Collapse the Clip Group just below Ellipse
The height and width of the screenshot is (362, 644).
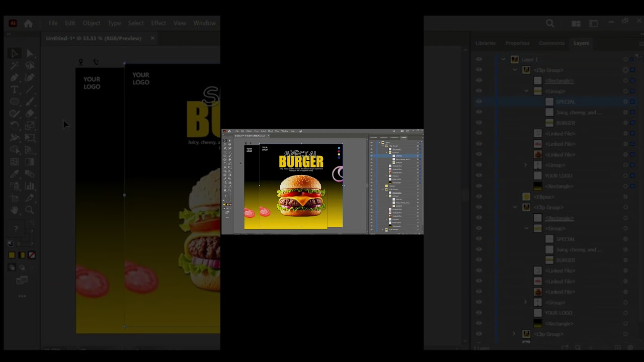[515, 207]
